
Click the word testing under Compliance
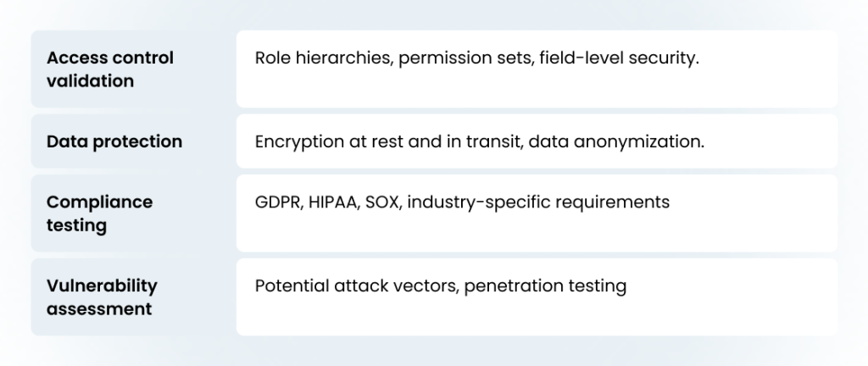[76, 225]
